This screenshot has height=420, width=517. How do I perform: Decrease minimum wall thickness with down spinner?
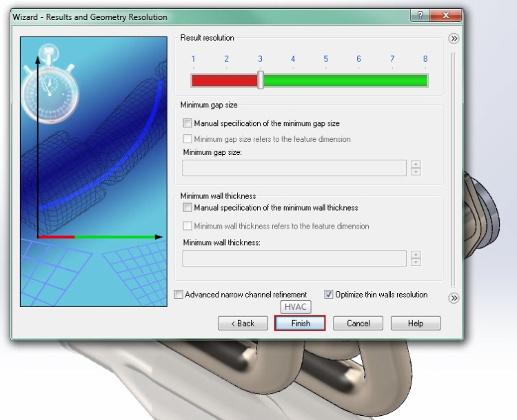pos(416,262)
